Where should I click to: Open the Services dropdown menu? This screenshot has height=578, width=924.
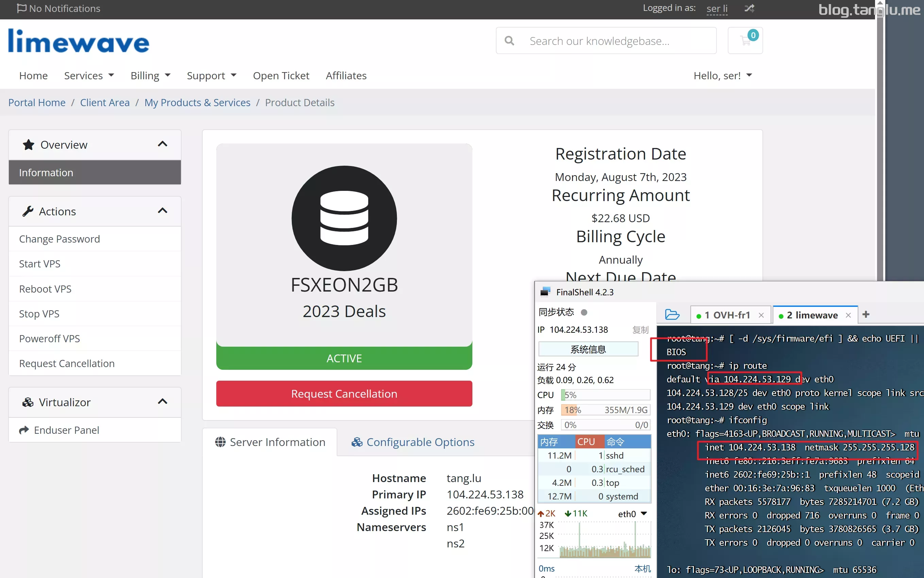click(89, 75)
